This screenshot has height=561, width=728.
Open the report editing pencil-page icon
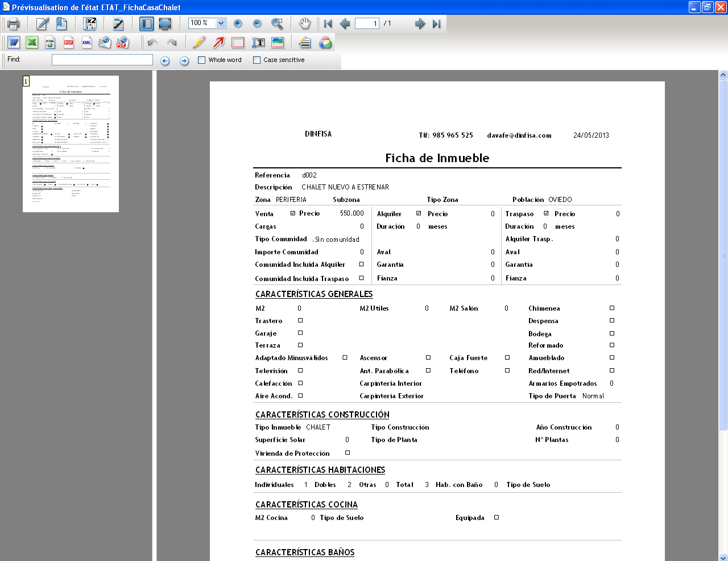tap(43, 24)
